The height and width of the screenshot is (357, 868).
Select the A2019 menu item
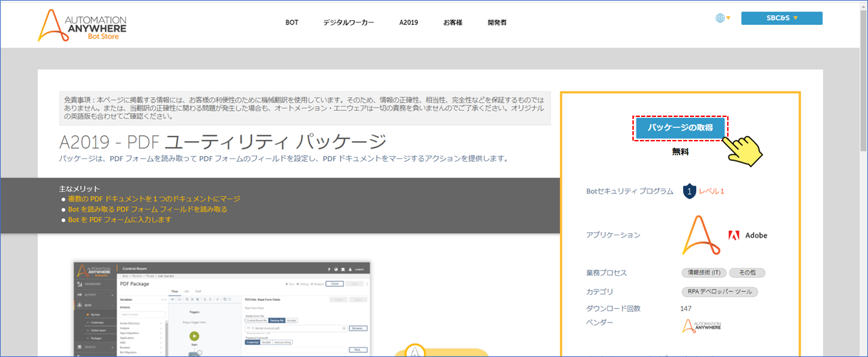(x=408, y=22)
